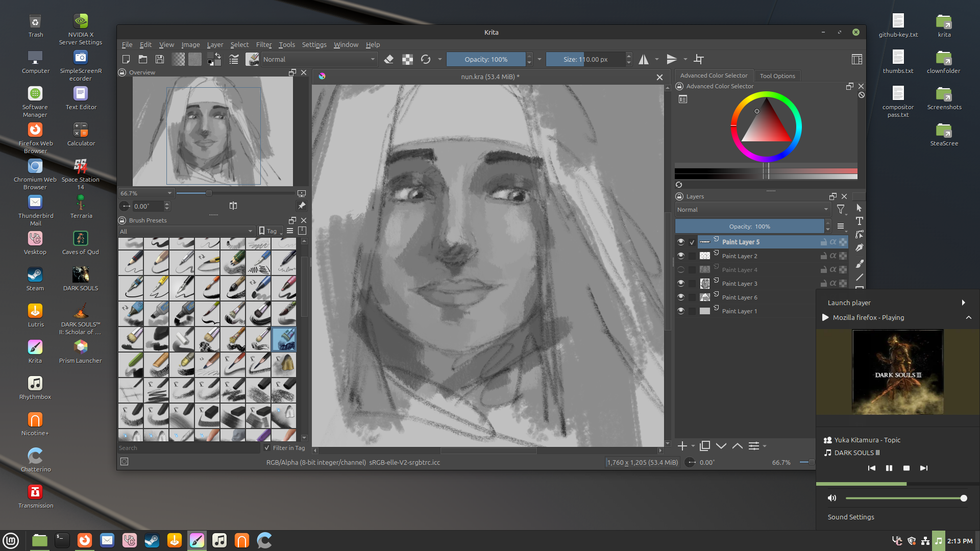This screenshot has height=551, width=980.
Task: Switch to Advanced Color Selector tab
Action: [x=714, y=76]
